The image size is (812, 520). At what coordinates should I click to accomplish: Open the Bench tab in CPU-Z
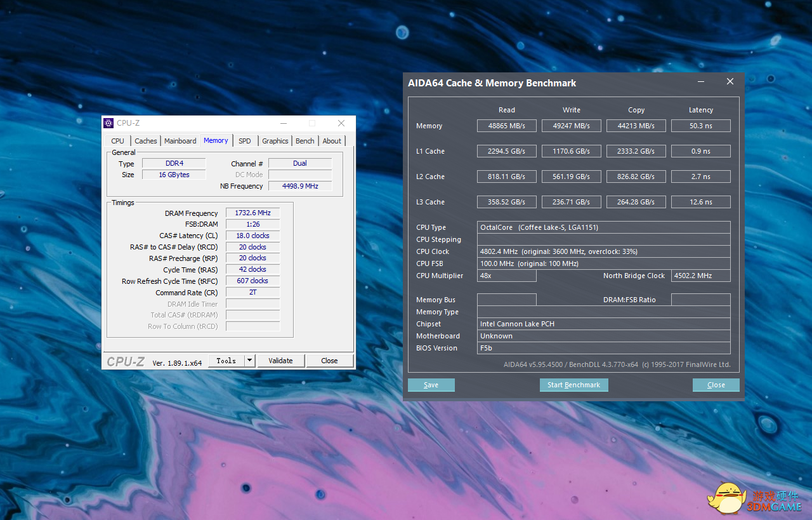click(x=305, y=141)
